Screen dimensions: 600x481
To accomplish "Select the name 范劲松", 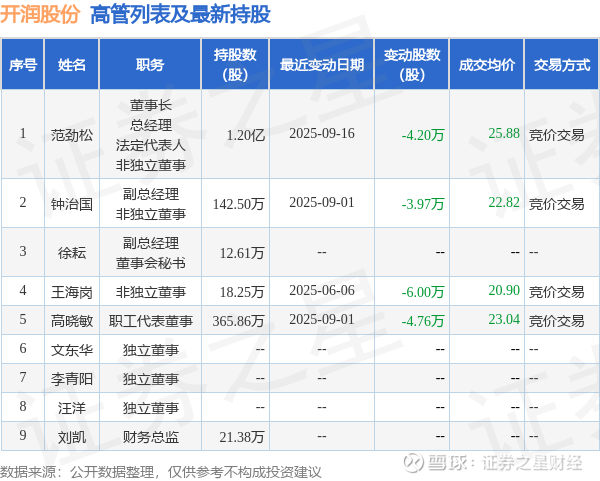I will [72, 135].
